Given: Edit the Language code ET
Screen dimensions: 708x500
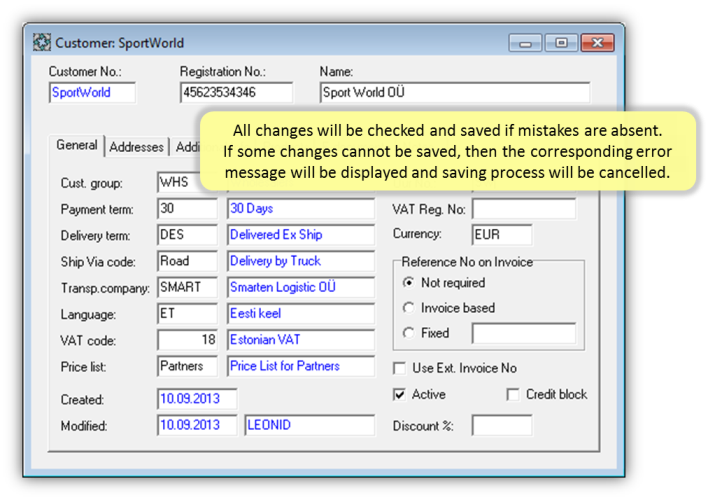Looking at the screenshot, I should [187, 313].
